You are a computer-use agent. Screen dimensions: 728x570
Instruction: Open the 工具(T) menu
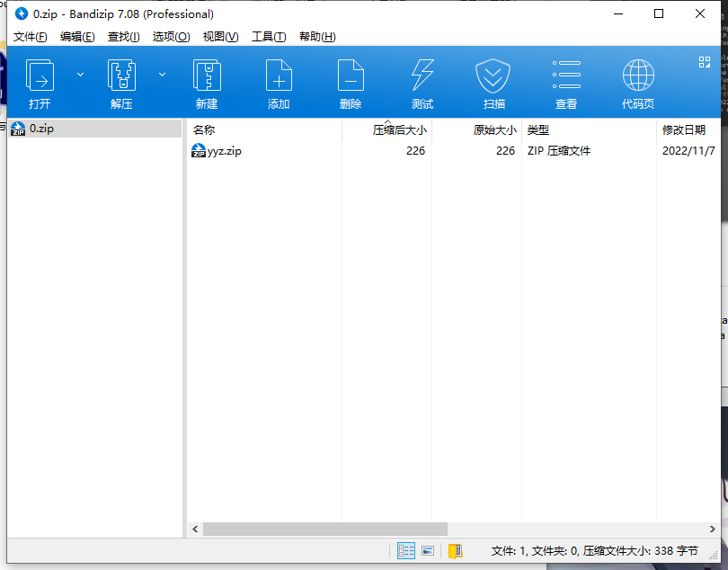269,37
